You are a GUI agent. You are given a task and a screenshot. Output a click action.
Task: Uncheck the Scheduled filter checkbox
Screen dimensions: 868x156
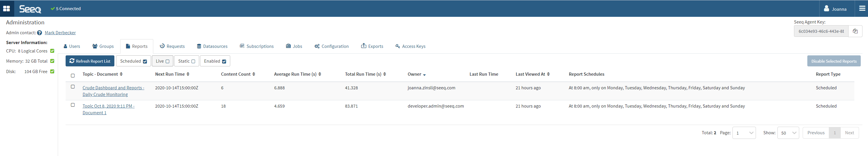tap(145, 61)
